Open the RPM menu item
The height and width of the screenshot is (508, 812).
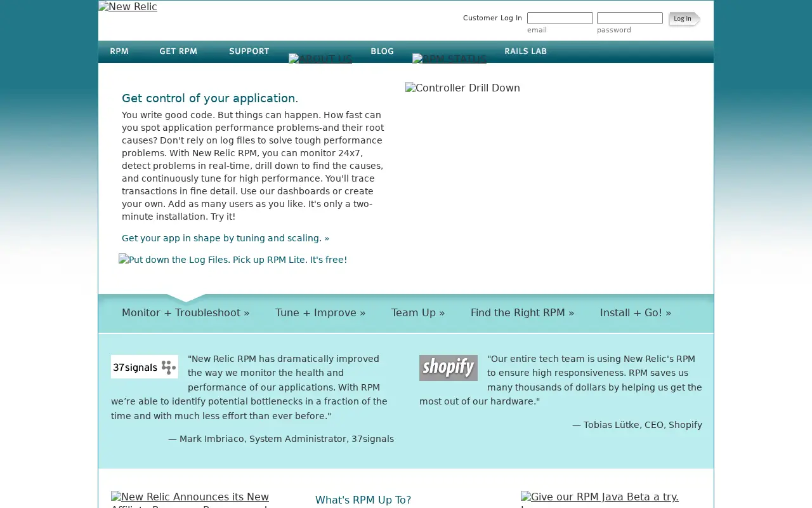click(x=119, y=51)
